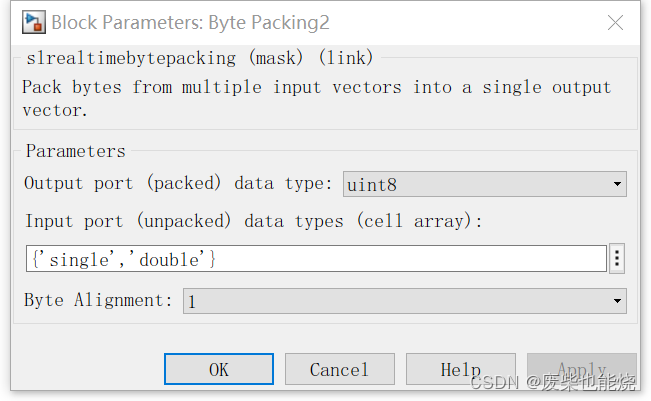Viewport: 651px width, 401px height.
Task: Click the 'Pack bytes from multiple input' description
Action: pyautogui.click(x=316, y=87)
